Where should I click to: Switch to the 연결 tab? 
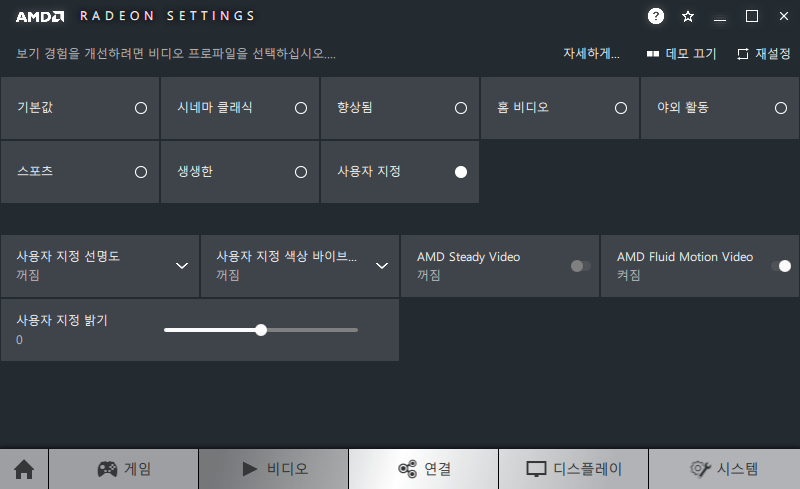pos(423,469)
